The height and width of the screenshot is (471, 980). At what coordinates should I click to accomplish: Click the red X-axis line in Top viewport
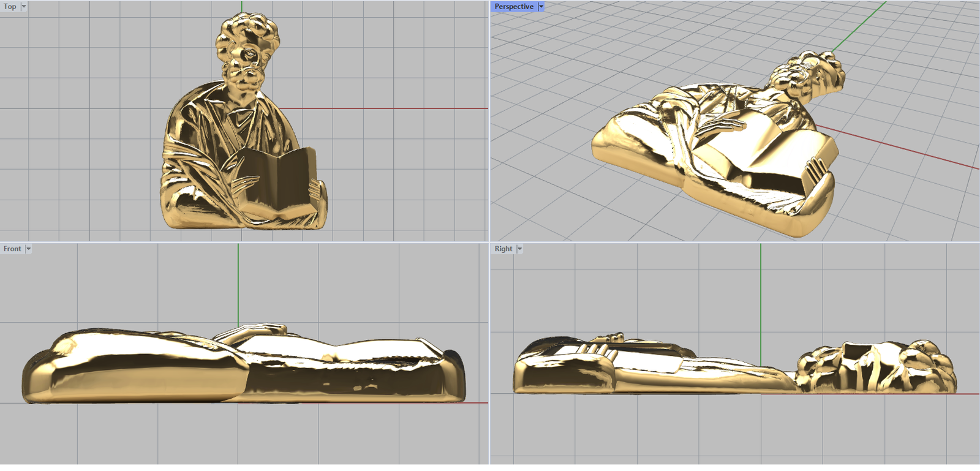tap(398, 108)
